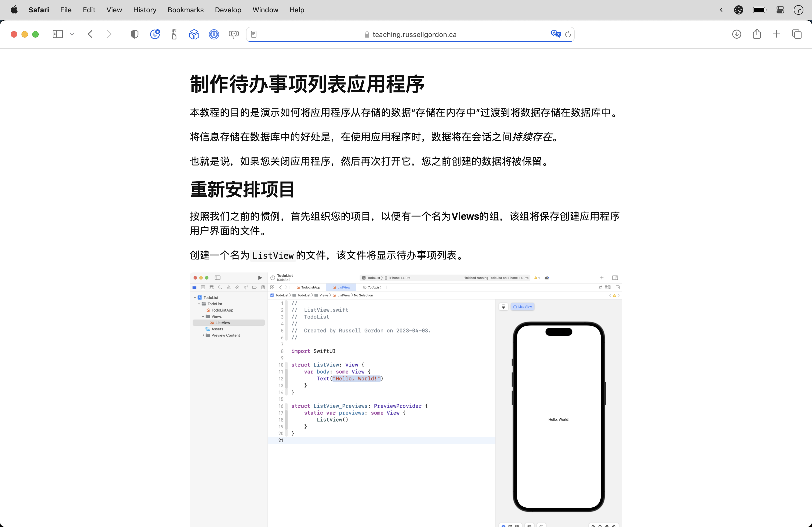
Task: Click the paragraph starting "按照我们之前的惯例"
Action: coord(405,223)
